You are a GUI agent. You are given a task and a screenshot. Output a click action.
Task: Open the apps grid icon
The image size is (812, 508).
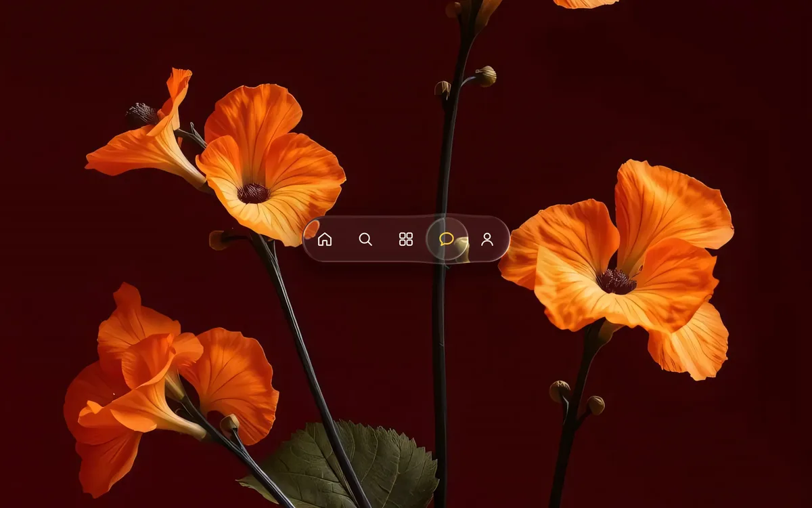point(406,239)
